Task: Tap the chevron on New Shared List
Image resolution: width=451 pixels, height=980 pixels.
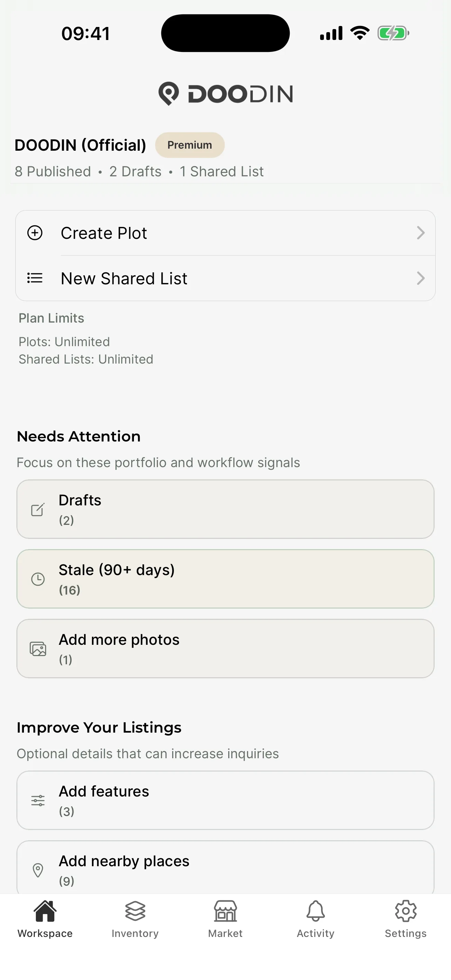Action: coord(421,278)
